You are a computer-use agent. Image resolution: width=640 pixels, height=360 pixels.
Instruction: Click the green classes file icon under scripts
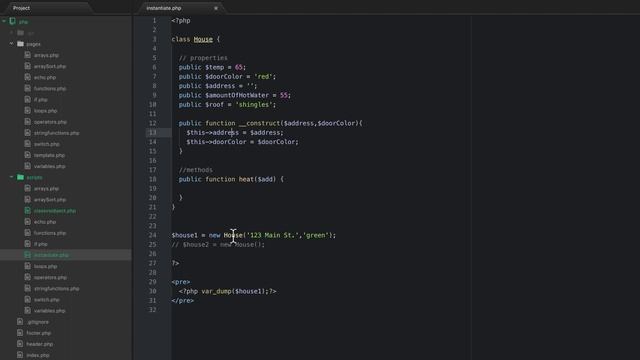pyautogui.click(x=27, y=211)
